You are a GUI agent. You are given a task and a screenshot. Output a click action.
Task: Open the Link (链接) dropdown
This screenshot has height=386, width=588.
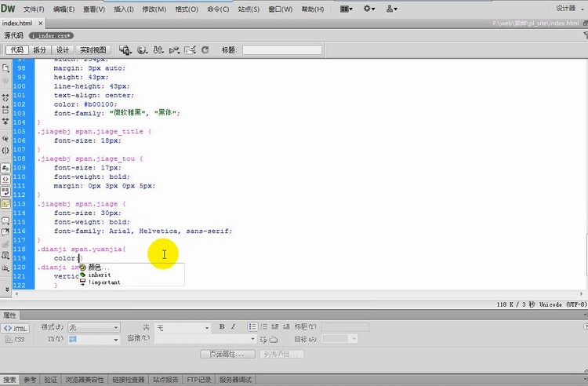click(x=205, y=339)
